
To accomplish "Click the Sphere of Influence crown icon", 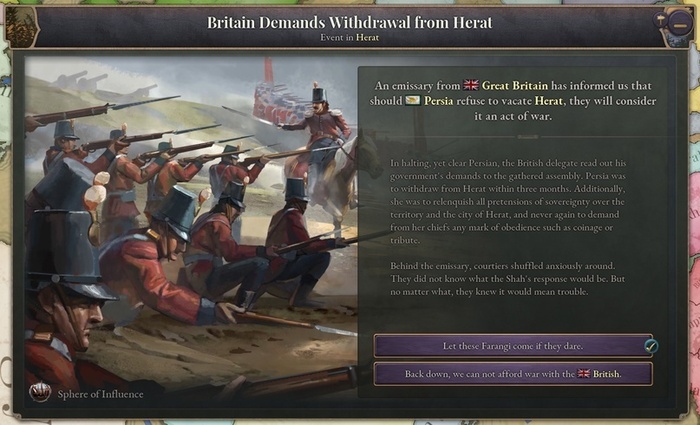I will point(41,393).
